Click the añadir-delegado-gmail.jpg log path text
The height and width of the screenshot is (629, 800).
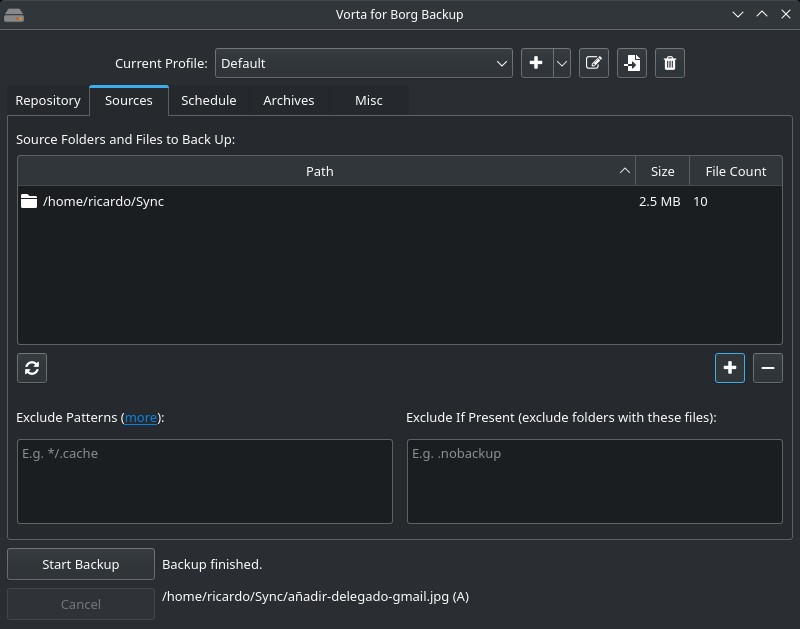(x=315, y=596)
